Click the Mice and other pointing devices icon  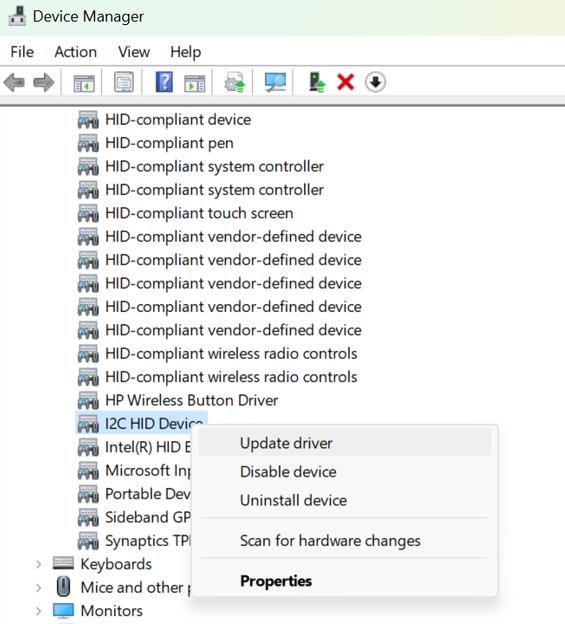[x=63, y=587]
